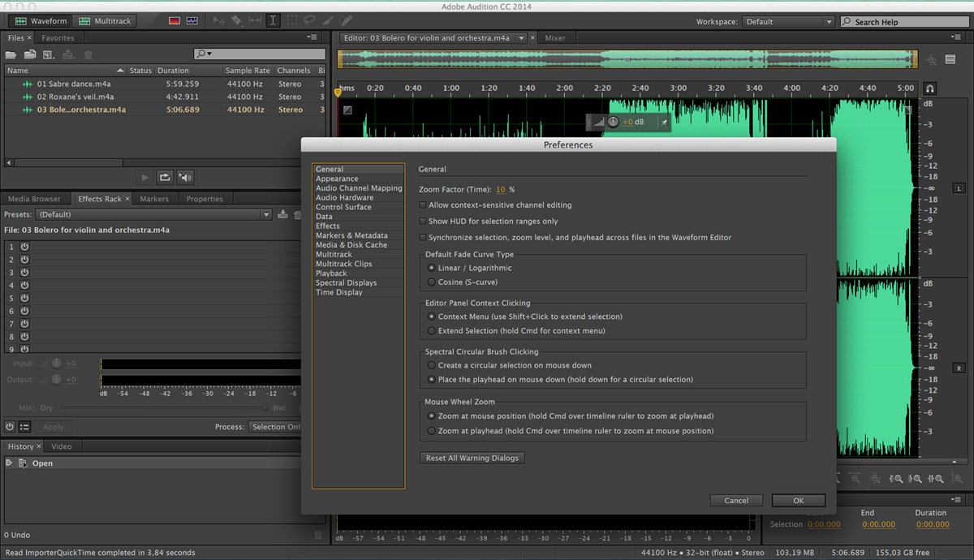Click Search Help field
Screen dimensions: 974x560
tap(903, 22)
